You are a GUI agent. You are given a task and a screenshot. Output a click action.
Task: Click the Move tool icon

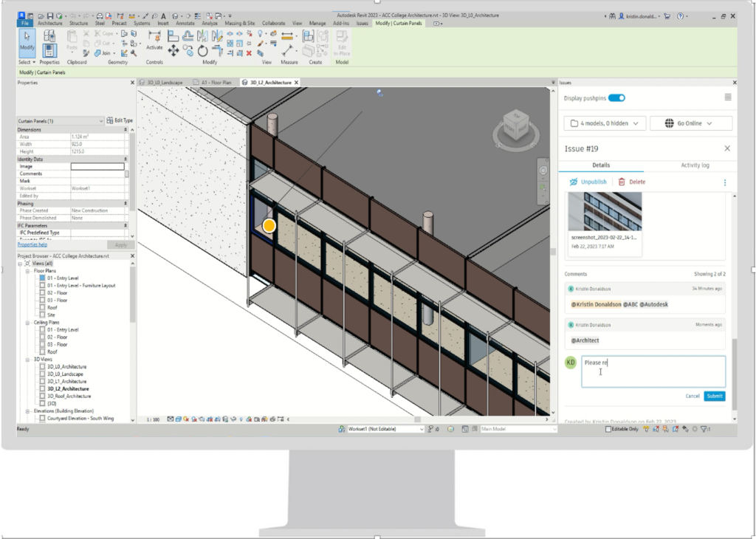point(173,50)
